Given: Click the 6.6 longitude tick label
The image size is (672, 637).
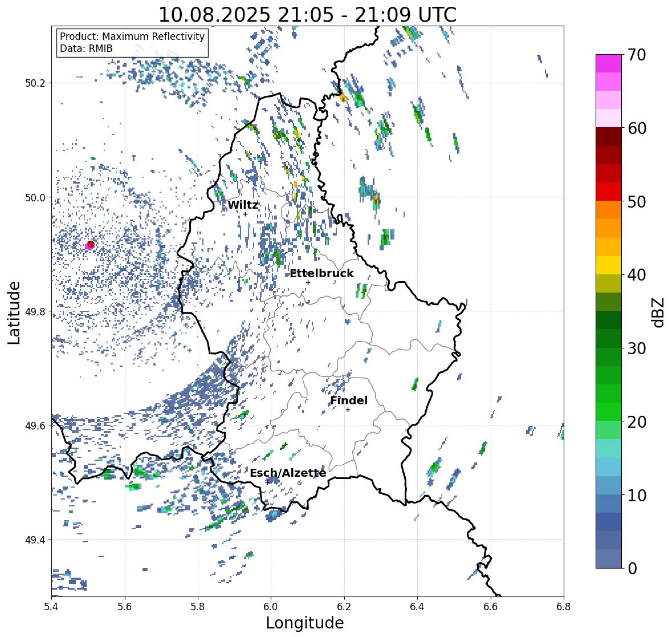Looking at the screenshot, I should 491,606.
